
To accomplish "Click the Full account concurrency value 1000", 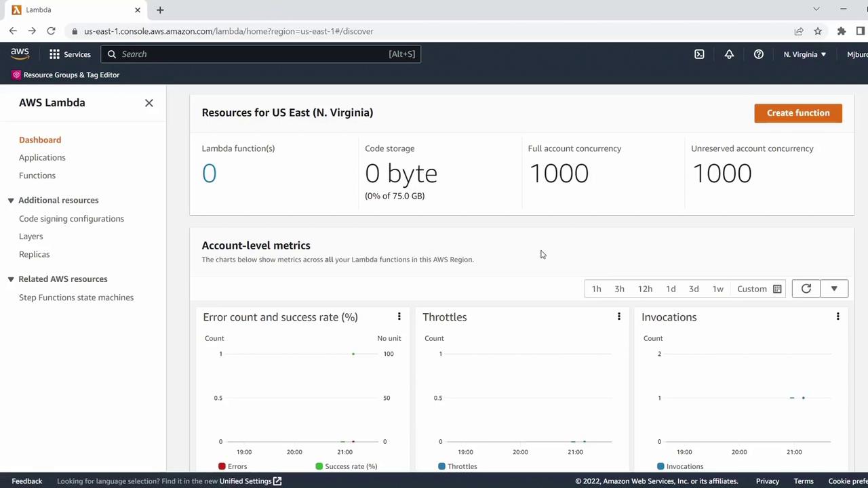I will [559, 174].
